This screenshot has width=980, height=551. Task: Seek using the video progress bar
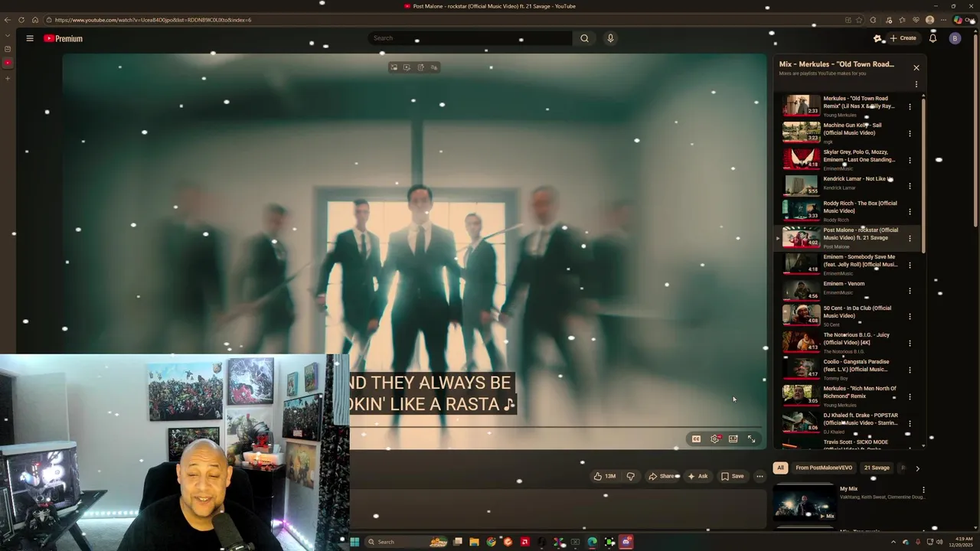point(555,427)
